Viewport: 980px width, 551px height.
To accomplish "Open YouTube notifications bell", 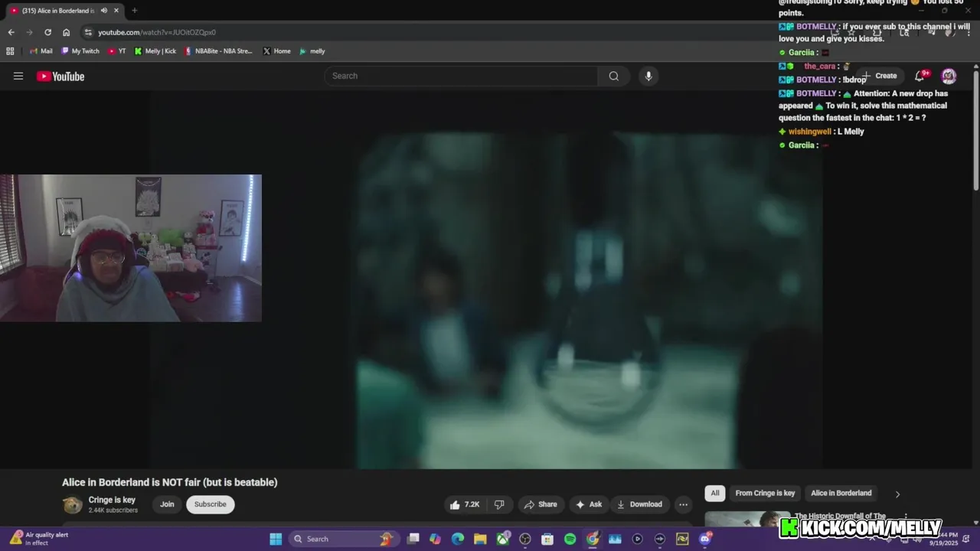I will (x=920, y=76).
